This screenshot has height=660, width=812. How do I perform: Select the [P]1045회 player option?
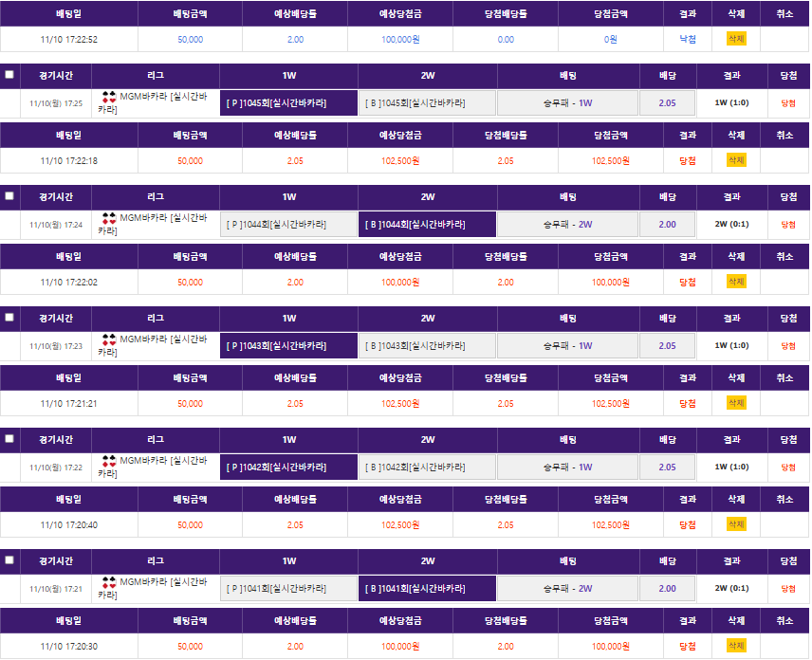click(288, 103)
